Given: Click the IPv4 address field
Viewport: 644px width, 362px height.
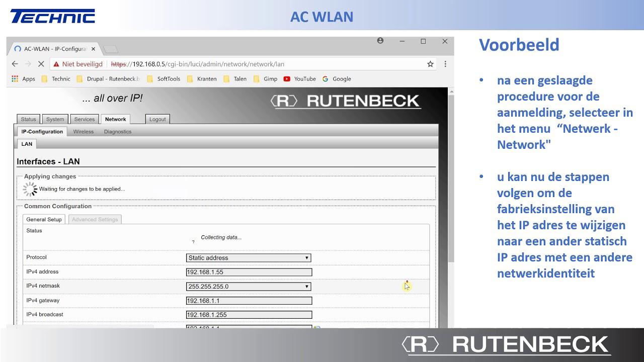Looking at the screenshot, I should 249,272.
